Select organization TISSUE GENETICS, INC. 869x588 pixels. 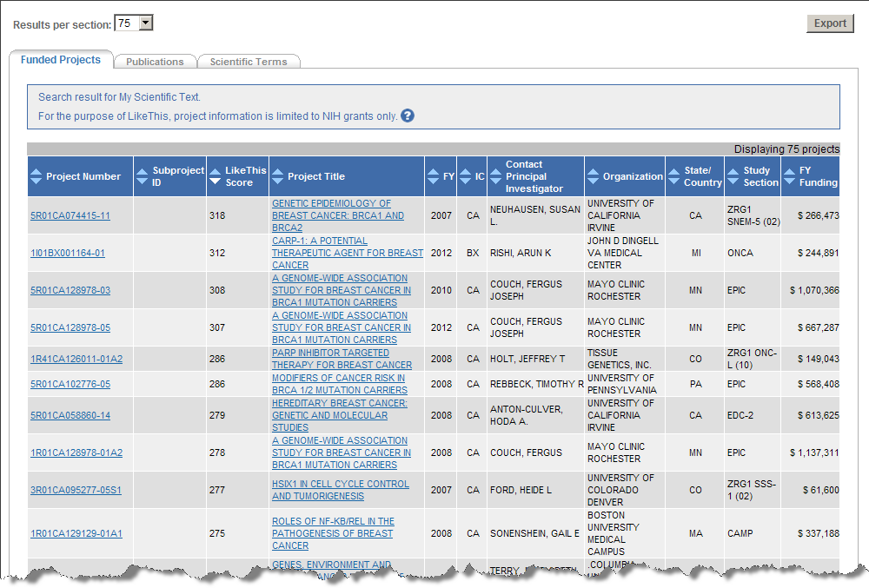tap(620, 359)
